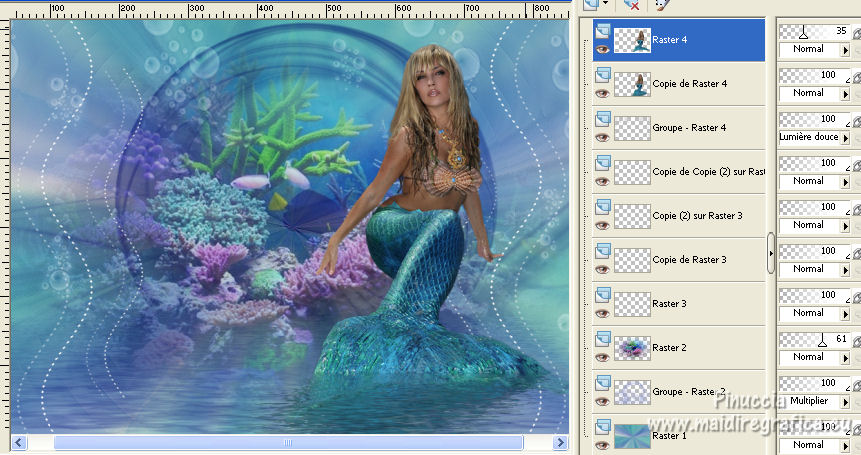Screen dimensions: 861x455
Task: Click the raster layer type icon of Raster 4
Action: (x=602, y=31)
